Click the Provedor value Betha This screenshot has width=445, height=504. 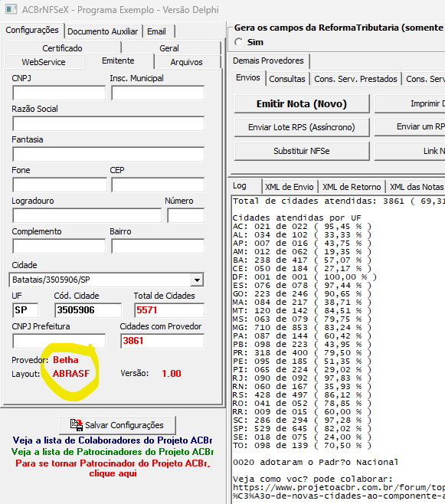coord(66,360)
